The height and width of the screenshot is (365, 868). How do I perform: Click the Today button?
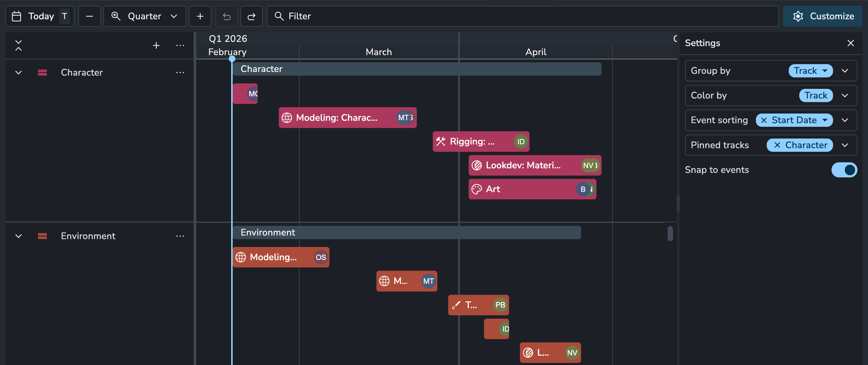pyautogui.click(x=40, y=16)
